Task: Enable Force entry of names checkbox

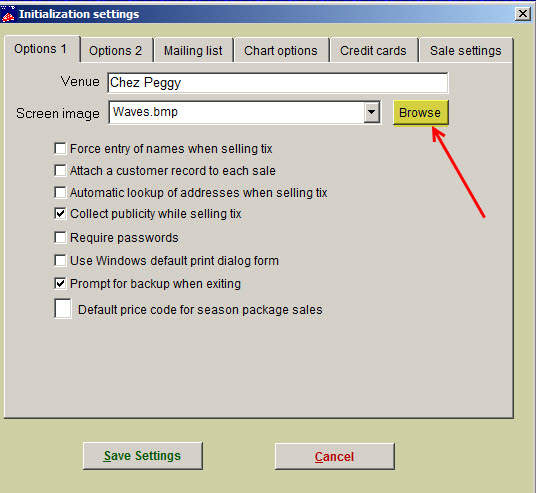Action: coord(60,149)
